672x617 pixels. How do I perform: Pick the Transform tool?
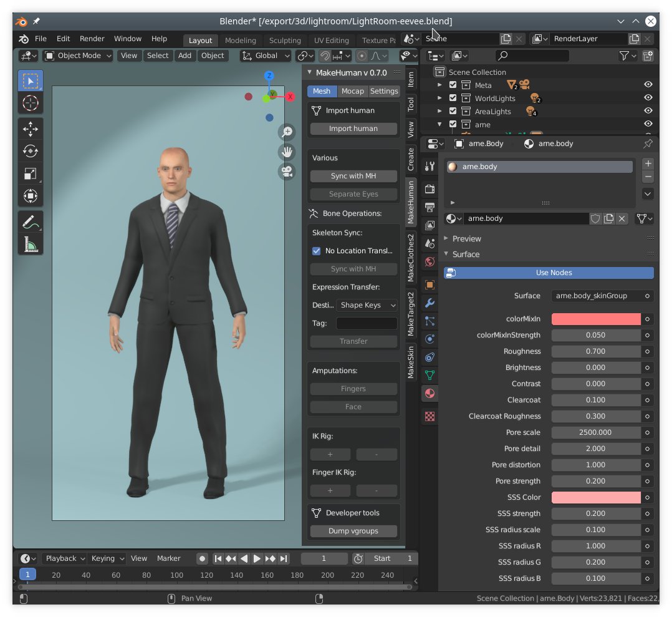(31, 195)
